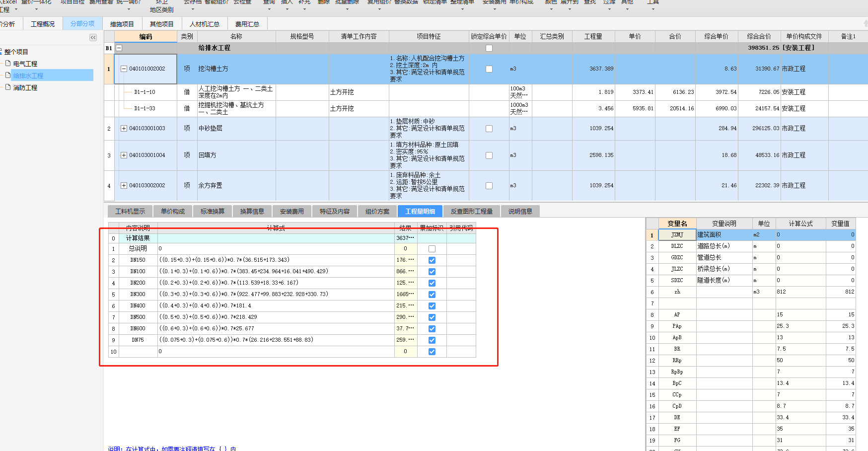
Task: Collapse item 040101002002 挖沟槽土方
Action: click(x=124, y=69)
